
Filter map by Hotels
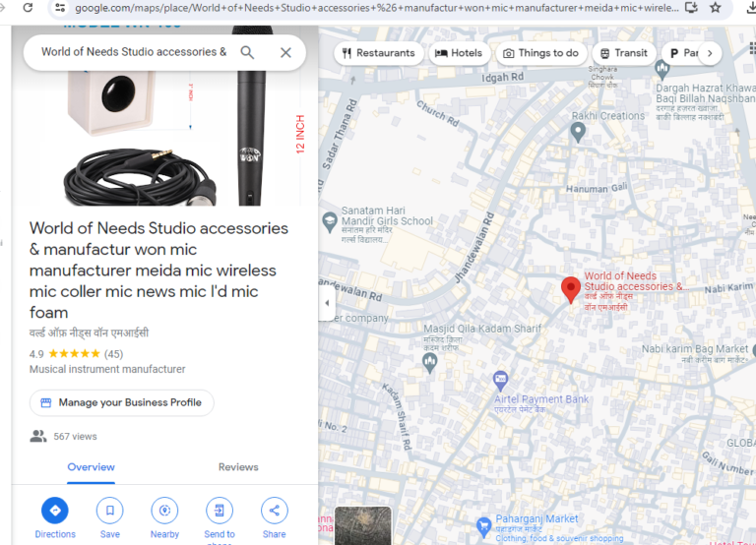[459, 53]
